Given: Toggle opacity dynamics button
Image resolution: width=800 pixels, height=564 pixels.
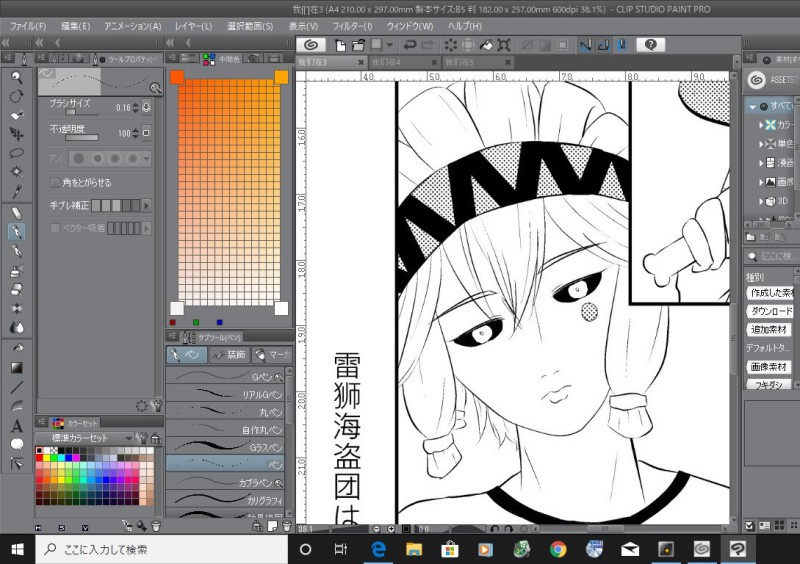Looking at the screenshot, I should (x=146, y=133).
